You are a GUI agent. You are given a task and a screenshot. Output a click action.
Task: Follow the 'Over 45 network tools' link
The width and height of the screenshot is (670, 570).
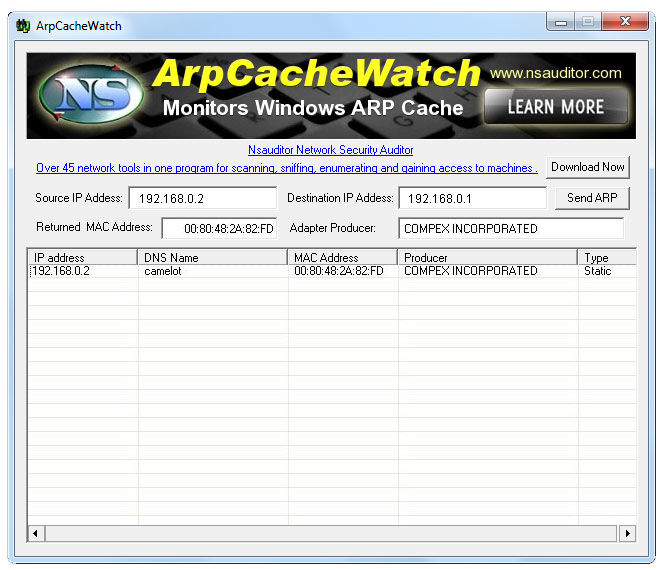pyautogui.click(x=286, y=168)
